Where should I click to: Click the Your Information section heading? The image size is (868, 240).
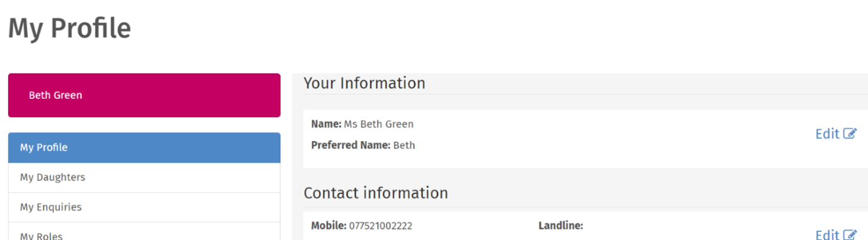pos(364,83)
